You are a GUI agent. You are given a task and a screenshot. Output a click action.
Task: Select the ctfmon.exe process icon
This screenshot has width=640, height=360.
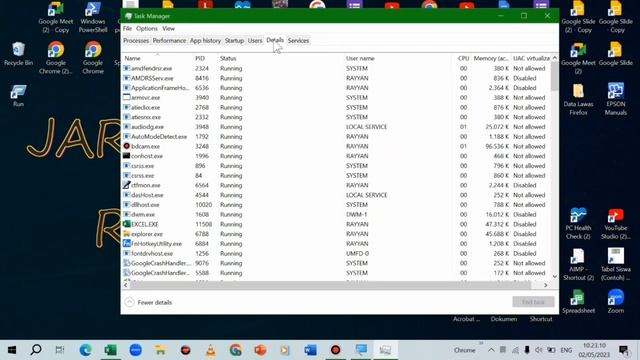coord(127,185)
